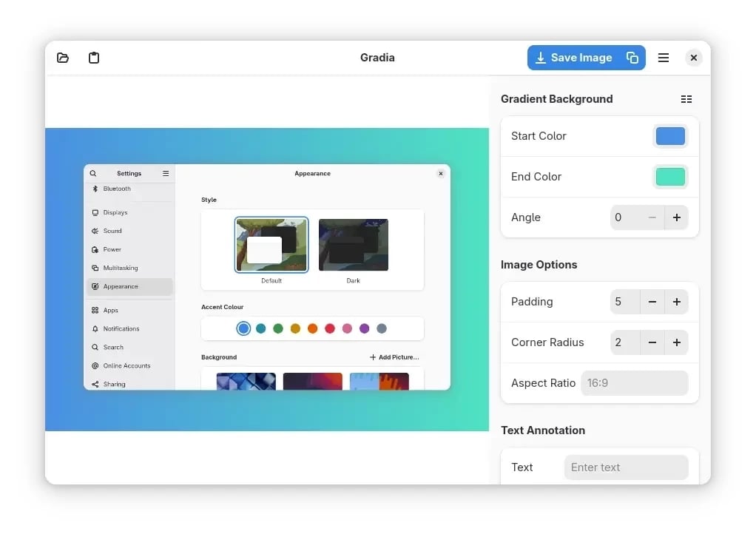Select the teal accent colour
The image size is (756, 534).
pos(261,328)
